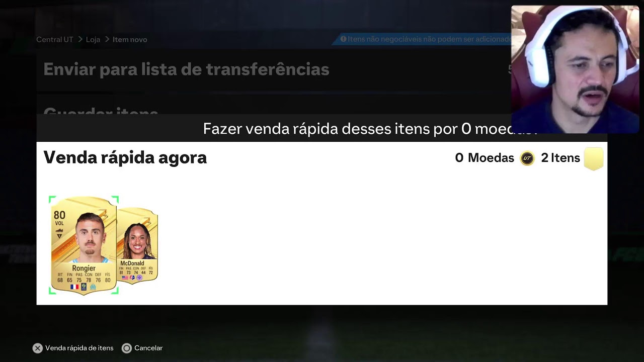Expand breadcrumb chevron after Loja

click(107, 39)
